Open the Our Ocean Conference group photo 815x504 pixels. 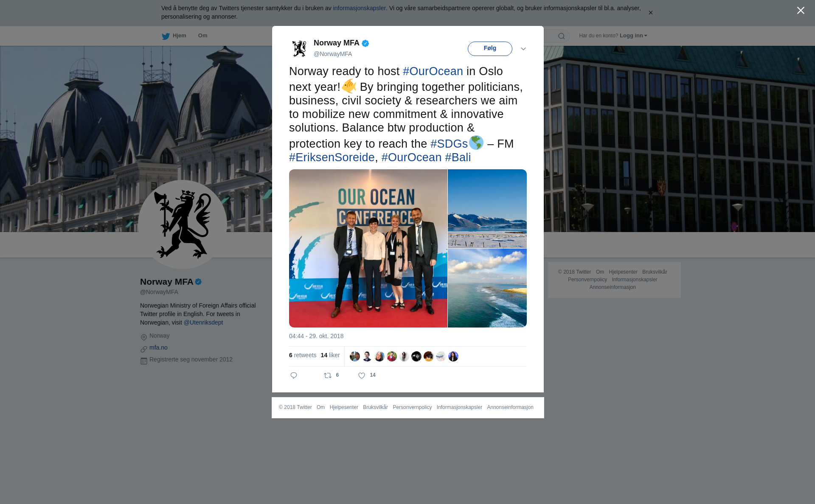pyautogui.click(x=368, y=248)
